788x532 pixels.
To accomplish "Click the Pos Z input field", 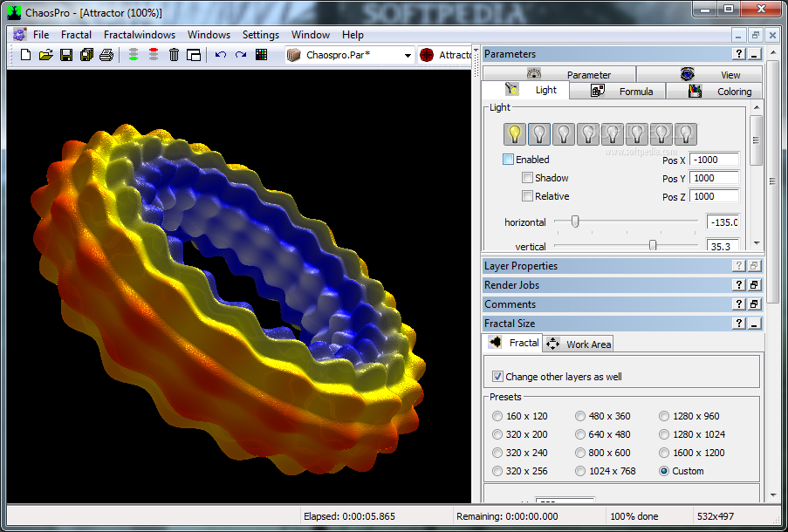I will [714, 196].
